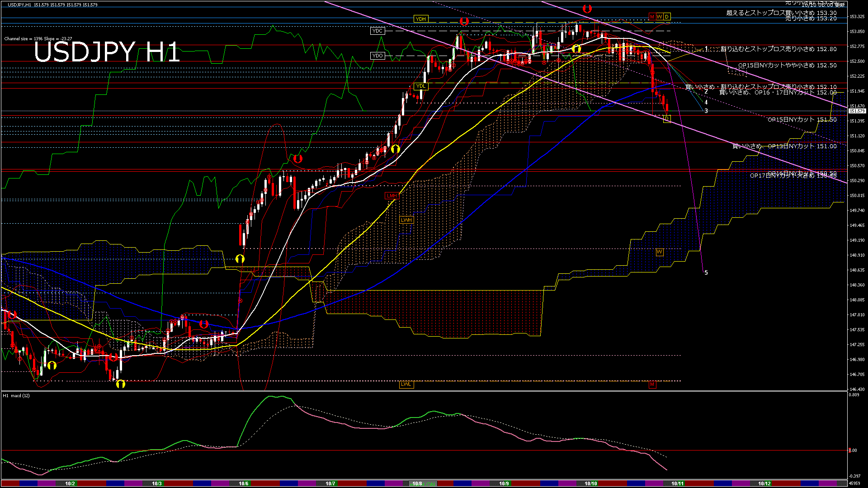Click the red LMH level label
This screenshot has width=868, height=488.
coord(392,196)
